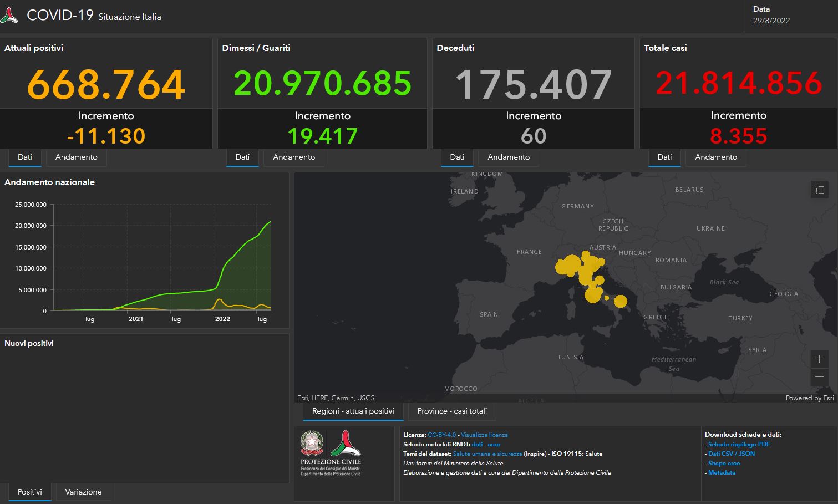Screen dimensions: 838x504
Task: Open the CC-BY-4.0 license link
Action: click(441, 435)
